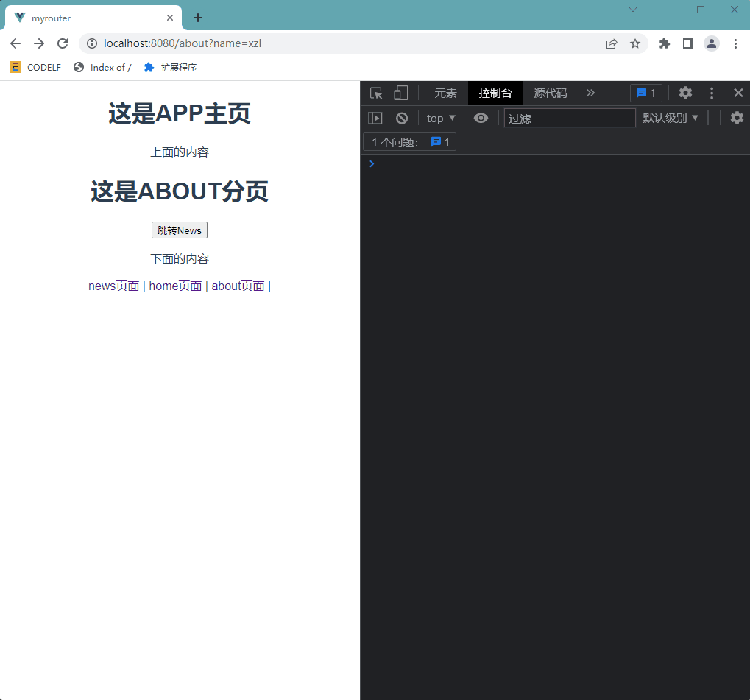Viewport: 750px width, 700px height.
Task: Open console settings gear
Action: click(737, 119)
